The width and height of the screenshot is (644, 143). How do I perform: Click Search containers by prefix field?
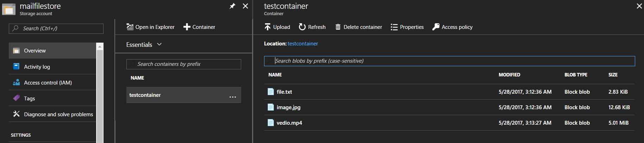point(183,64)
